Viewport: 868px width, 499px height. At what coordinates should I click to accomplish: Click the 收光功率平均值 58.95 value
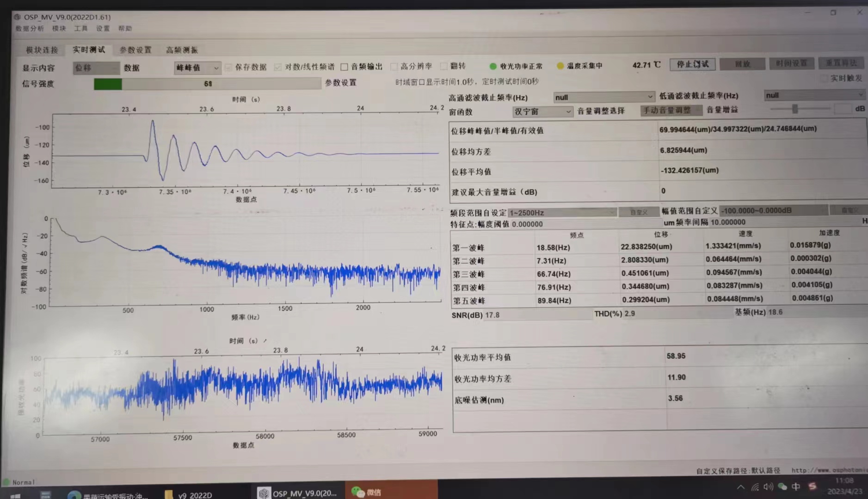tap(676, 356)
